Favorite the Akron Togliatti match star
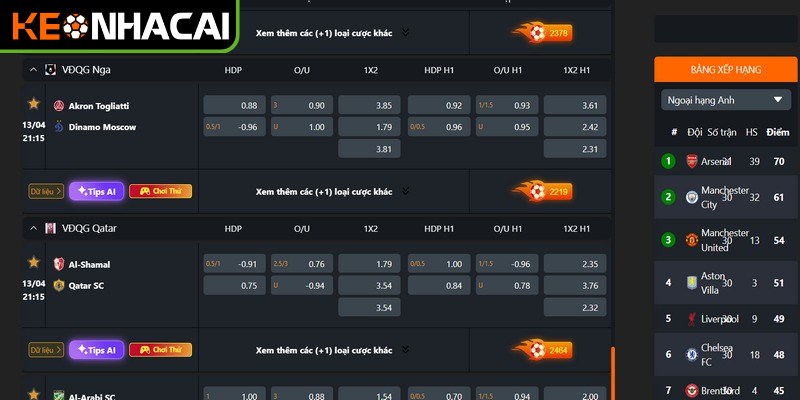 pyautogui.click(x=34, y=103)
